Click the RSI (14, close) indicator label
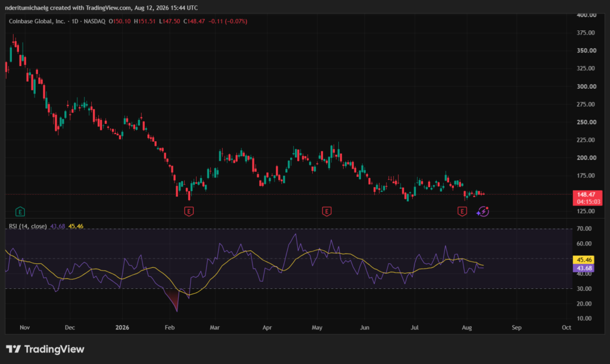Viewport: 610px width, 364px height. [x=27, y=226]
